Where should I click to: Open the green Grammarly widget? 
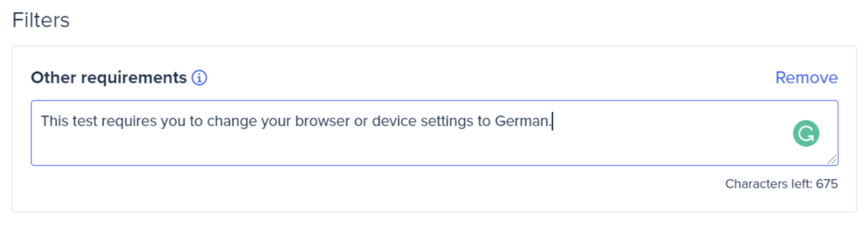806,133
